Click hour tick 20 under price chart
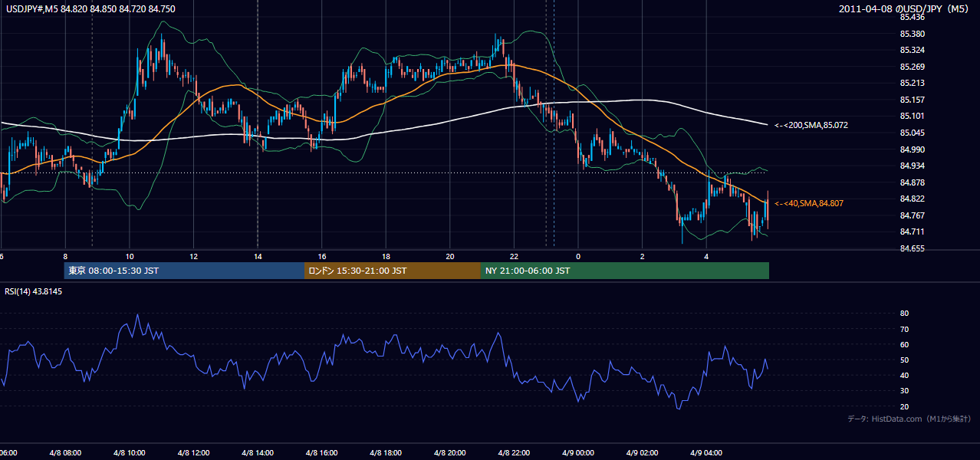Image resolution: width=980 pixels, height=460 pixels. pyautogui.click(x=450, y=256)
